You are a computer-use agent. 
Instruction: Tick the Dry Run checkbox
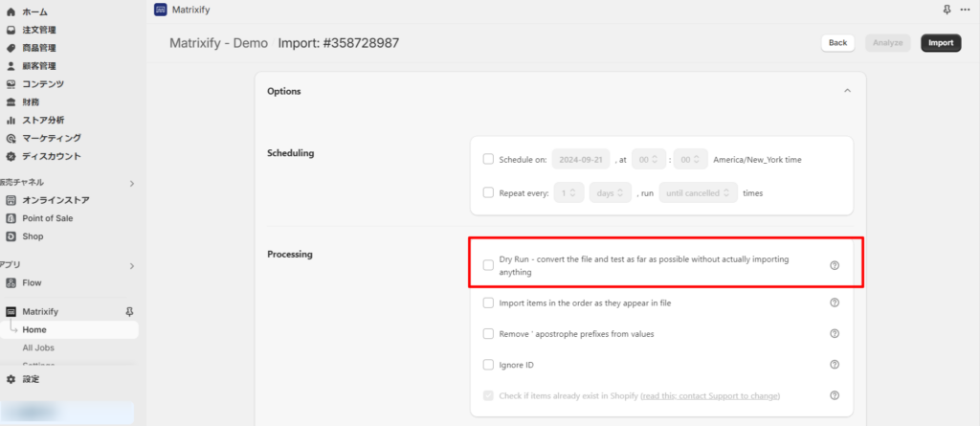488,265
